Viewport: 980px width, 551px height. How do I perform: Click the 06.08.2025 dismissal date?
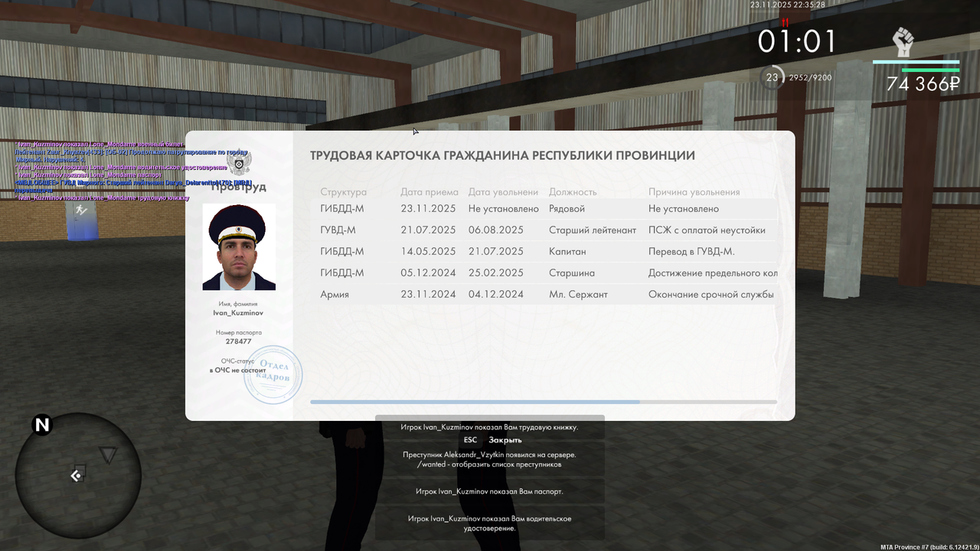coord(496,230)
